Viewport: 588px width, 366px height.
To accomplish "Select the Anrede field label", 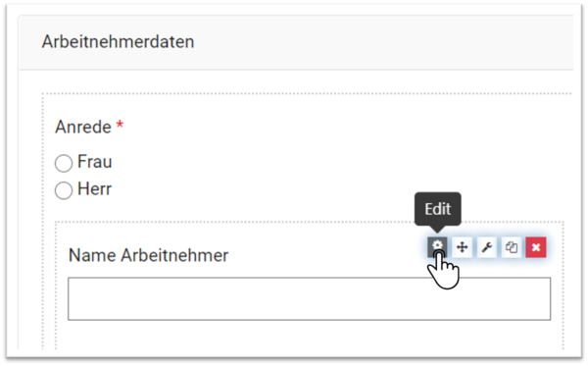I will point(83,127).
